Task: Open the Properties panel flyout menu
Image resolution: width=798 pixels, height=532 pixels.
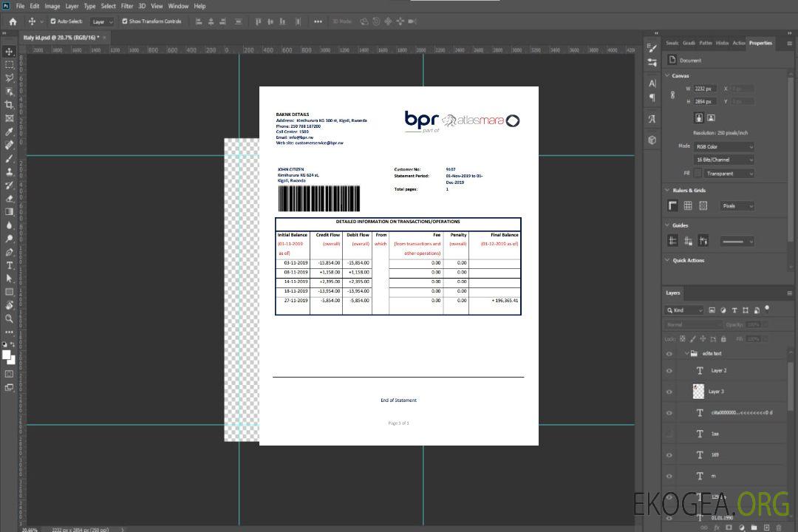Action: pyautogui.click(x=789, y=44)
